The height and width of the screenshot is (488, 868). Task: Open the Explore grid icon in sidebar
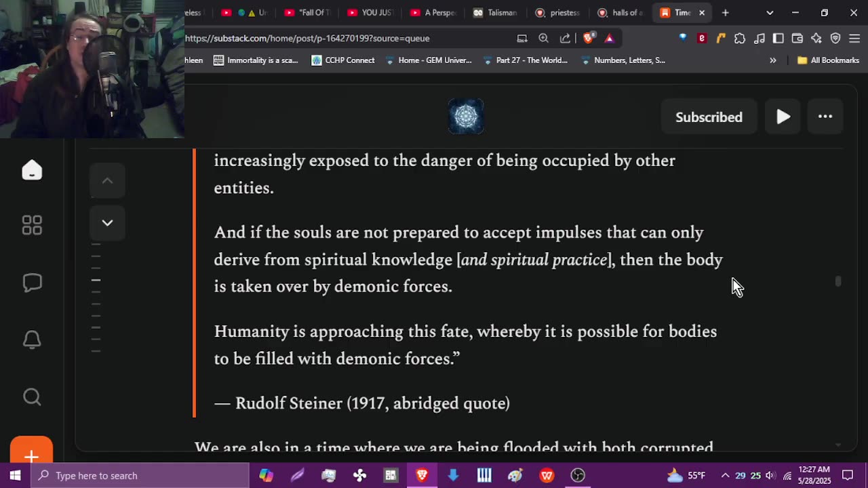(x=32, y=226)
